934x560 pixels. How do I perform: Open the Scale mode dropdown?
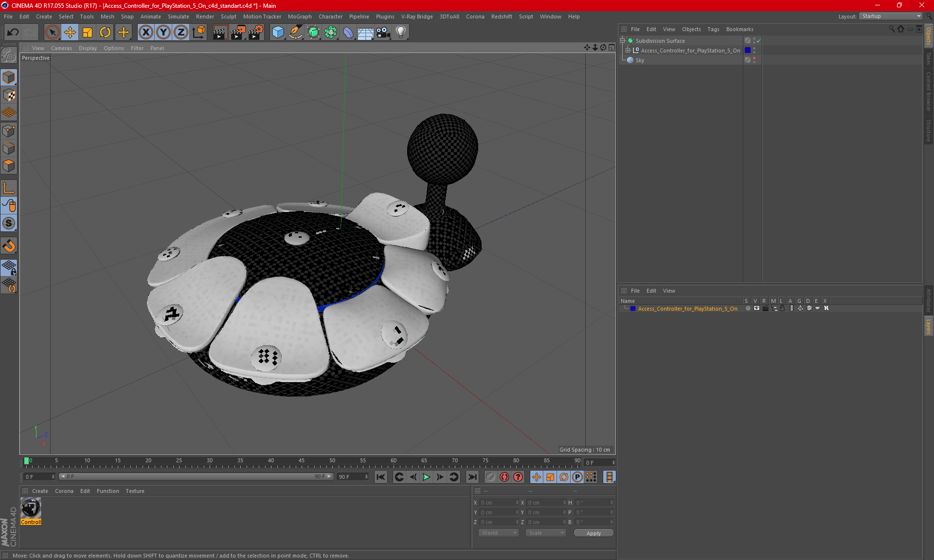[x=546, y=533]
